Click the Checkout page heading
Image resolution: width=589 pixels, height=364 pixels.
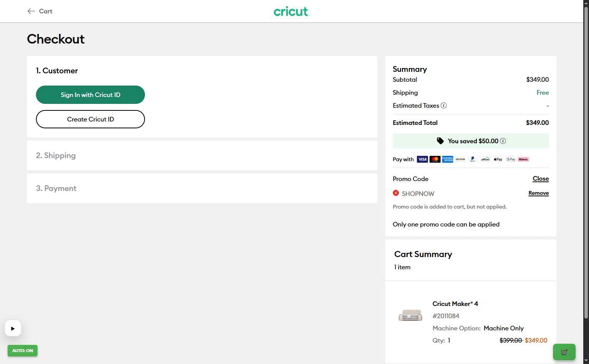56,39
